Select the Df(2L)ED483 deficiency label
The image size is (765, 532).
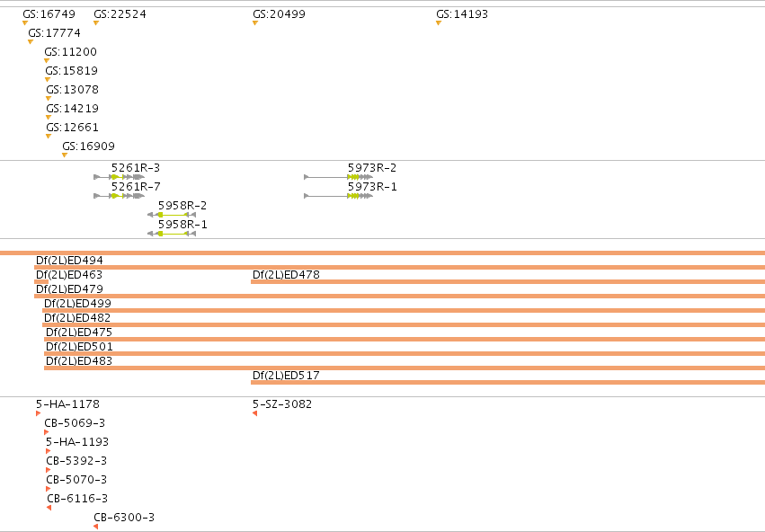point(79,361)
